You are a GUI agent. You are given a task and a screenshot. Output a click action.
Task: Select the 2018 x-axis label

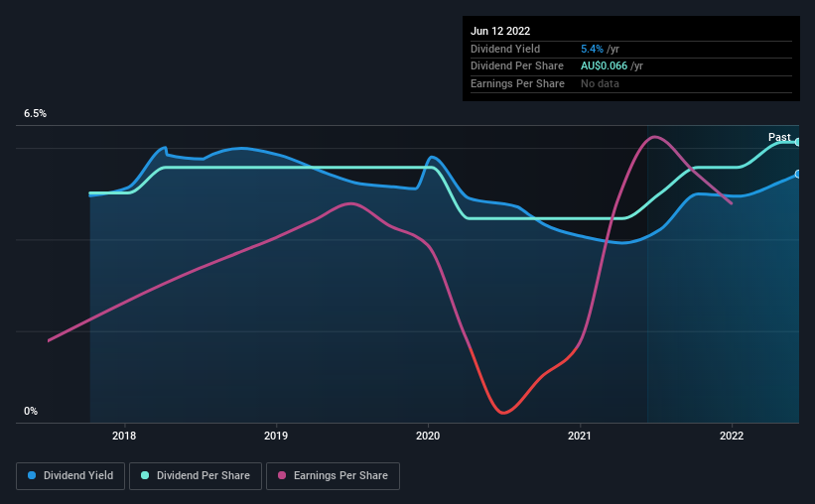124,436
